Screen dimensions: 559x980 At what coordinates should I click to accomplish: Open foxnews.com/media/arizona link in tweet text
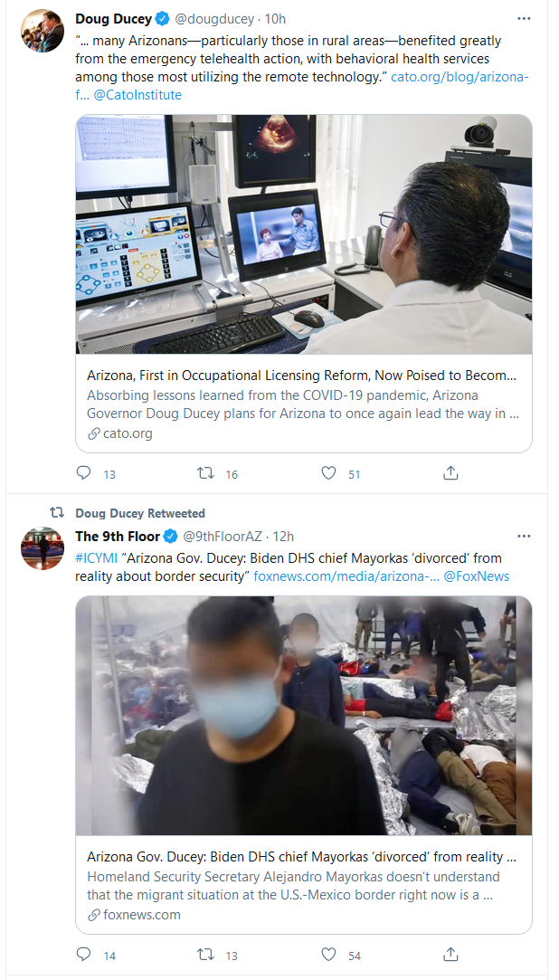pos(346,576)
